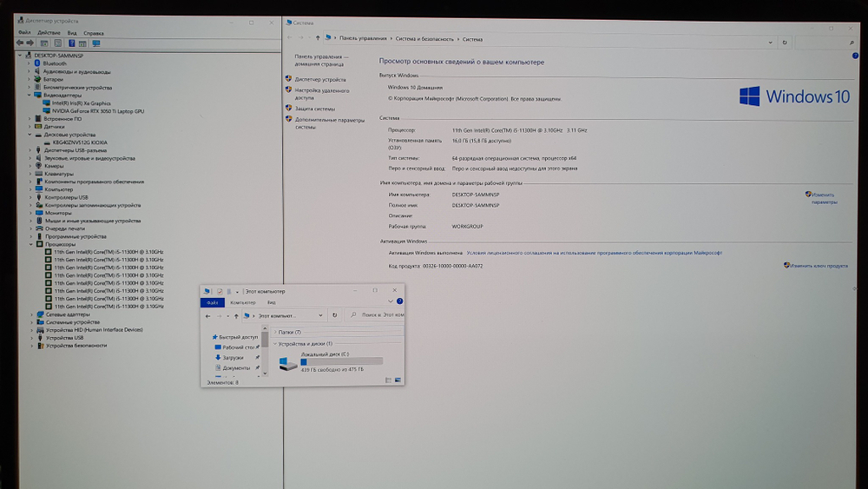The height and width of the screenshot is (489, 868).
Task: Open Защита системы link
Action: pos(314,109)
